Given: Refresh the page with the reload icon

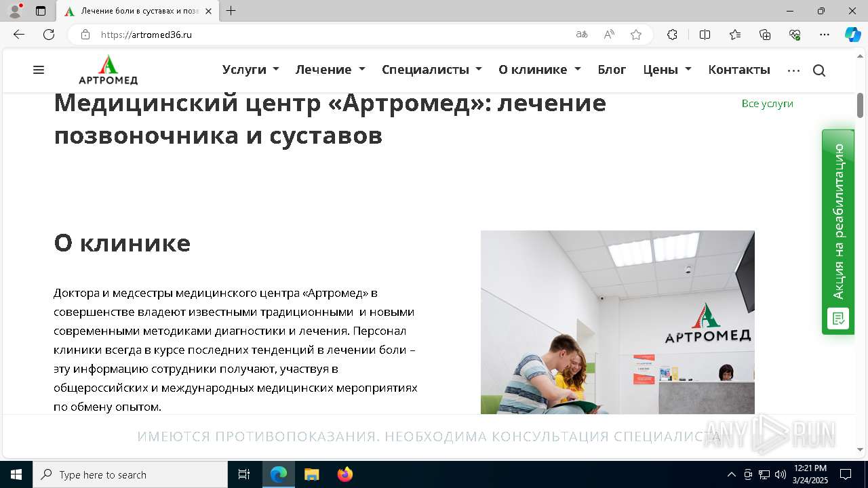Looking at the screenshot, I should tap(49, 35).
